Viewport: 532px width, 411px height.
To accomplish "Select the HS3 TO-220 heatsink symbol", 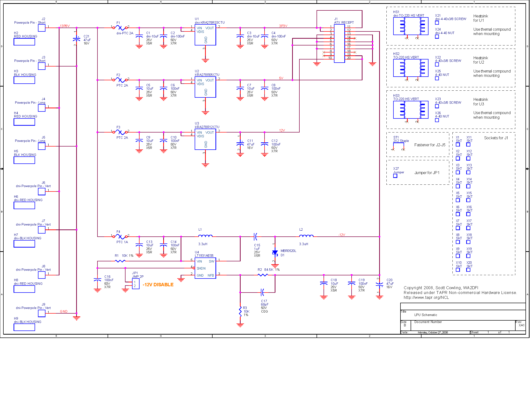I will (410, 110).
